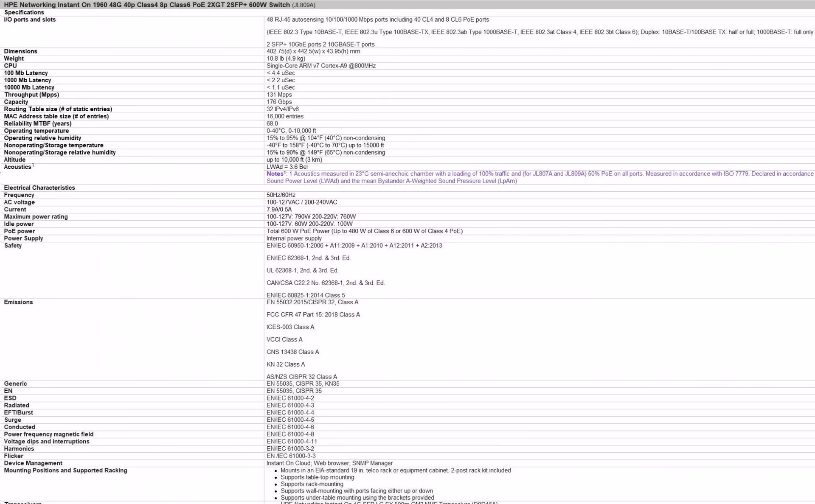Viewport: 815px width, 504px height.
Task: Select the Generic row value ending in 'KN35'
Action: click(303, 384)
